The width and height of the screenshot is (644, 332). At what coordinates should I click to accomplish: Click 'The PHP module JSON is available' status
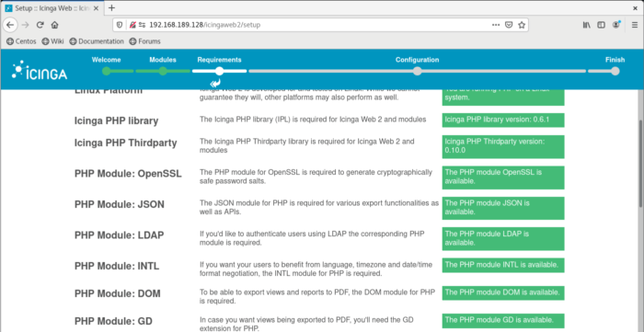503,208
